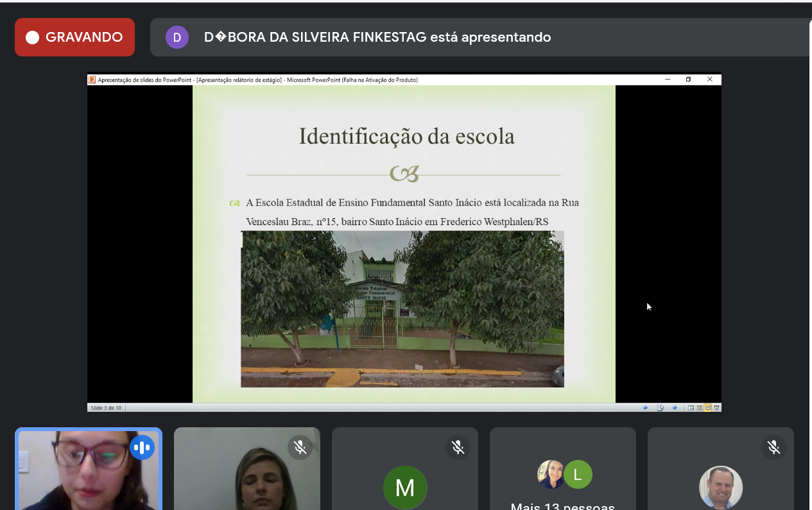
Task: Restore down the PowerPoint slideshow window
Action: [688, 80]
